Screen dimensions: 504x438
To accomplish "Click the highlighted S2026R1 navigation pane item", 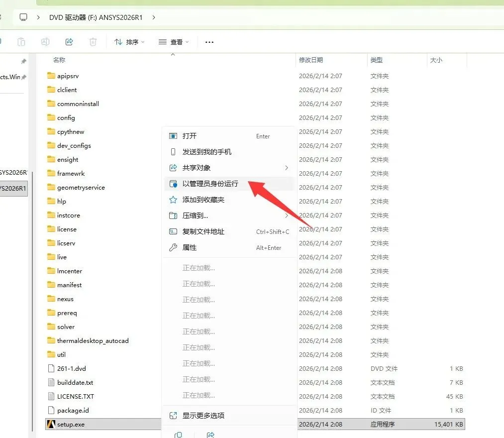I will click(x=13, y=189).
